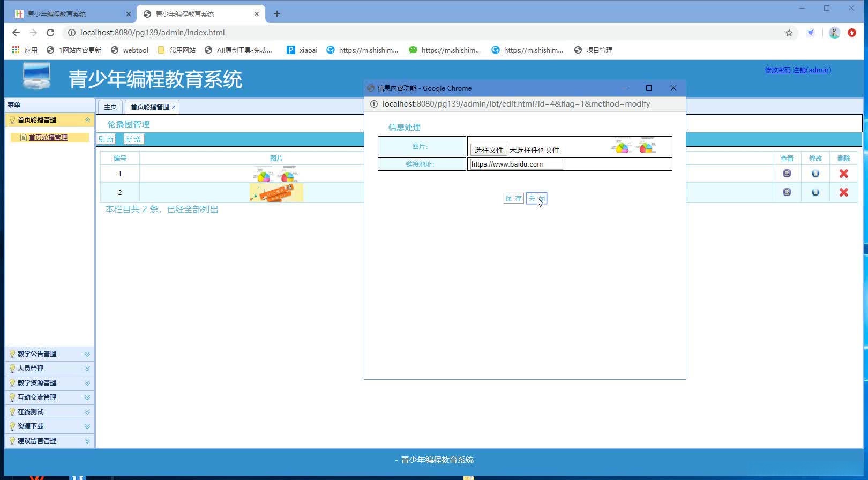
Task: Click the view icon for row 1
Action: tap(787, 174)
